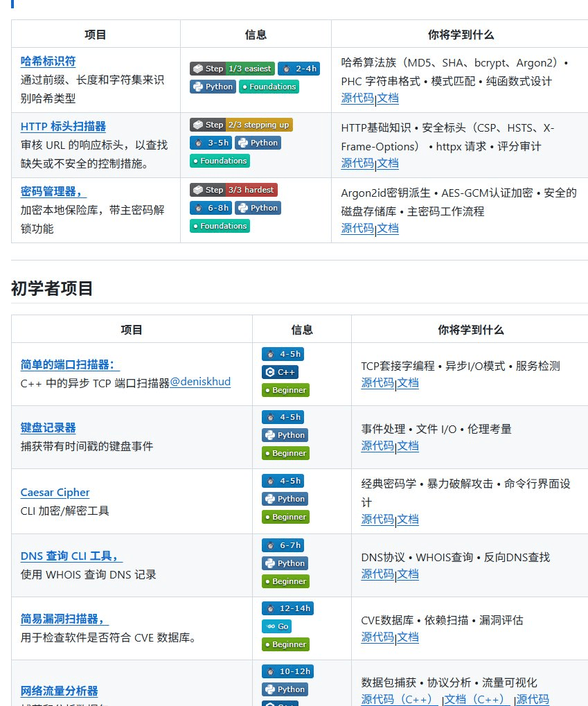Image resolution: width=588 pixels, height=706 pixels.
Task: Open 源代码 link for 简单的端口扫描器
Action: 377,383
